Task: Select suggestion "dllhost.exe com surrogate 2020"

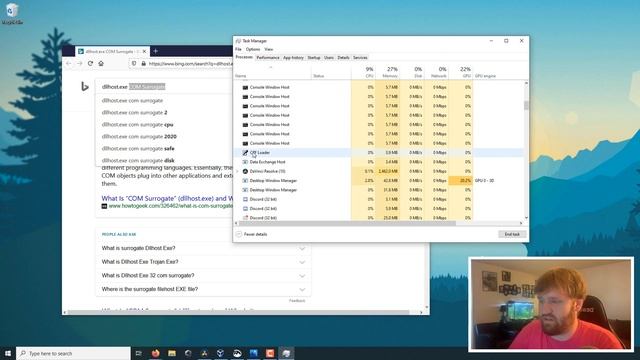Action: [139, 136]
